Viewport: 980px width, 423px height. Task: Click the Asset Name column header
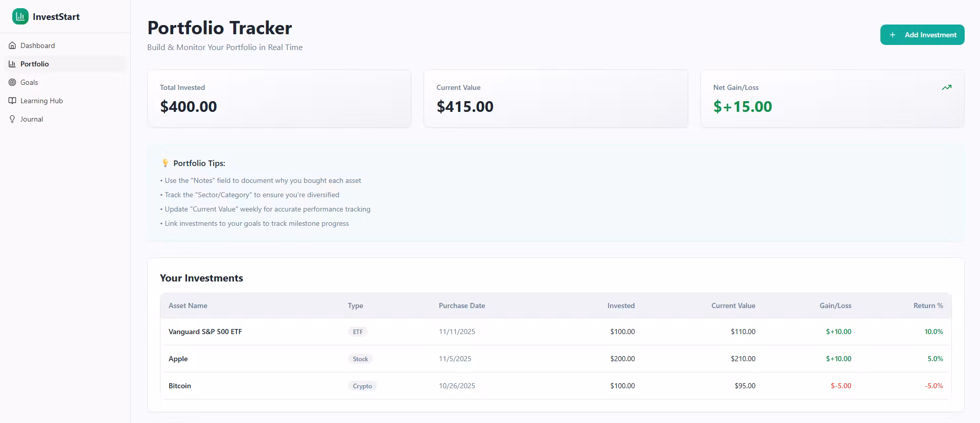pos(188,306)
